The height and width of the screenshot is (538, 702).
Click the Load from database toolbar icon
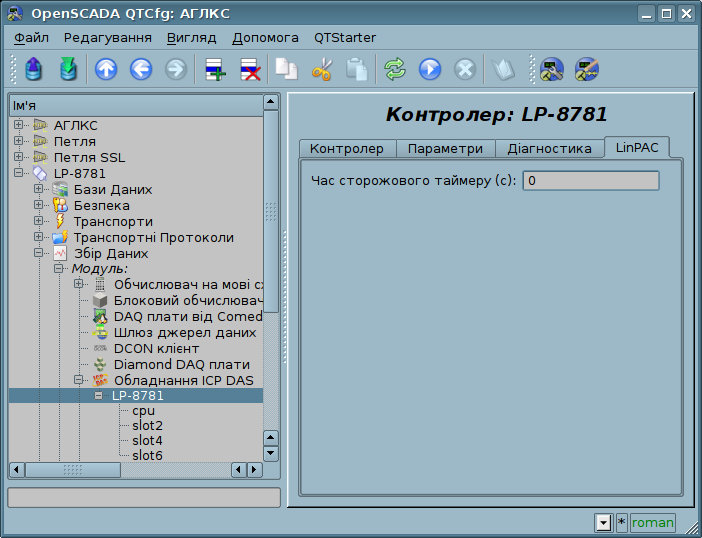click(x=34, y=69)
